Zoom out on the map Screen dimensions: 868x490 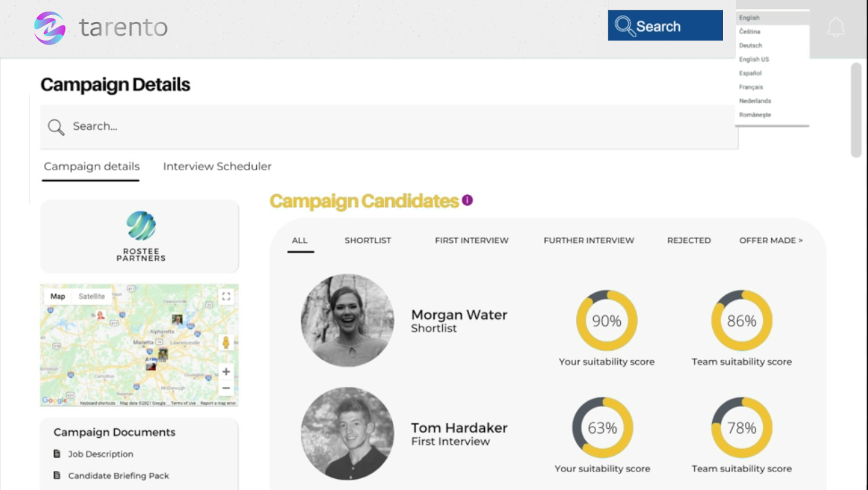[225, 388]
